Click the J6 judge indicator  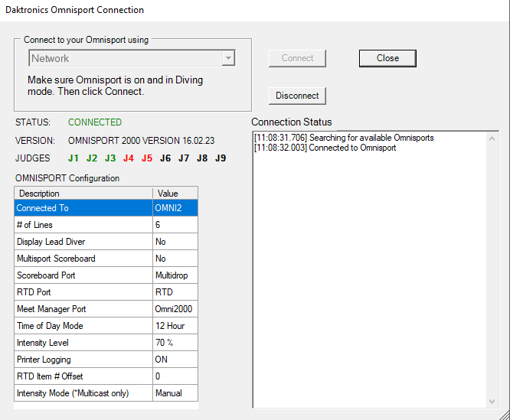tap(165, 158)
